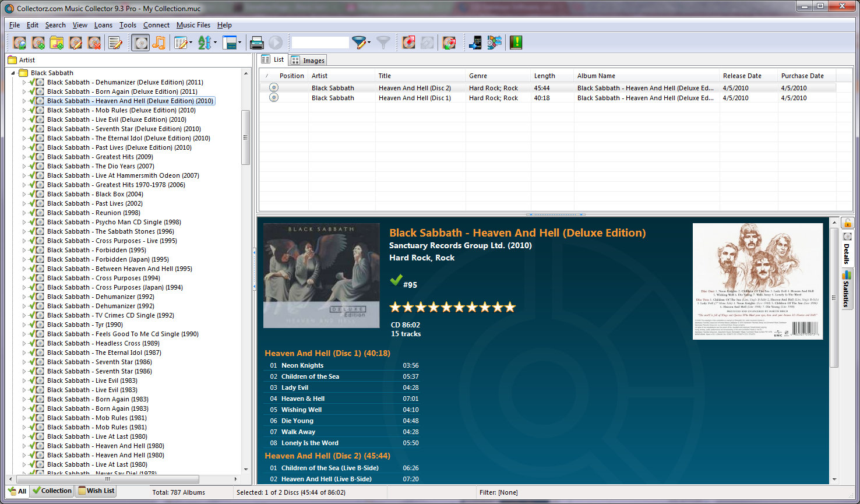This screenshot has height=504, width=860.
Task: Click the colorful arrows sync icon
Action: (495, 43)
